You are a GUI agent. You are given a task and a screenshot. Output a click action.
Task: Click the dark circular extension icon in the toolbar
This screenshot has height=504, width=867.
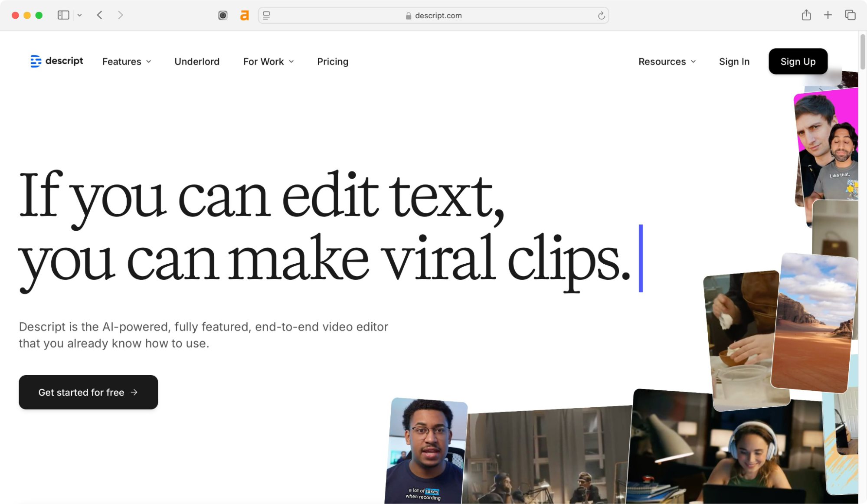pos(222,15)
